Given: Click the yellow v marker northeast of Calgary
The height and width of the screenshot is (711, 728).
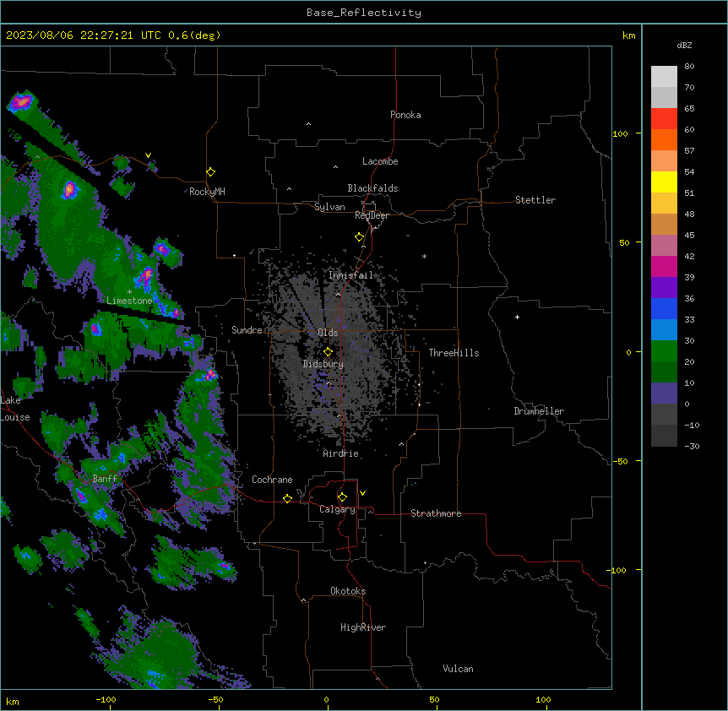Looking at the screenshot, I should pos(362,493).
